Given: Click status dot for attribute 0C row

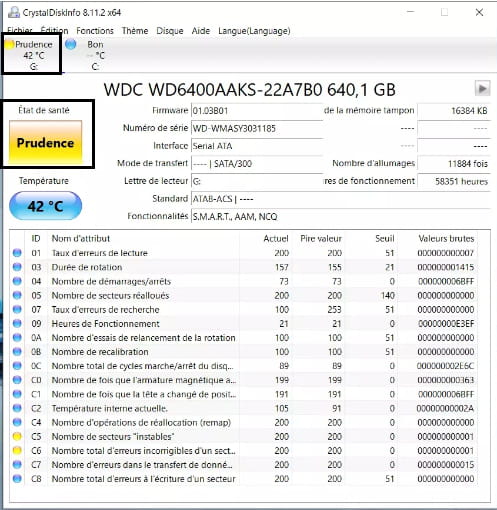Looking at the screenshot, I should (17, 366).
